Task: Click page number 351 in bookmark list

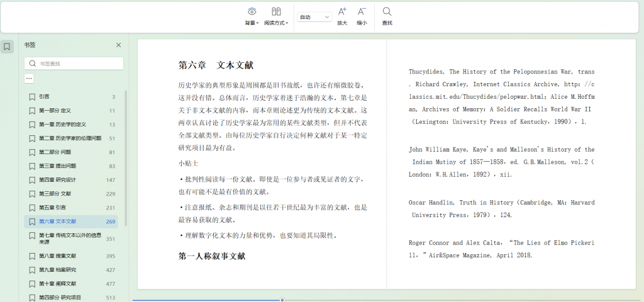Action: pos(111,238)
